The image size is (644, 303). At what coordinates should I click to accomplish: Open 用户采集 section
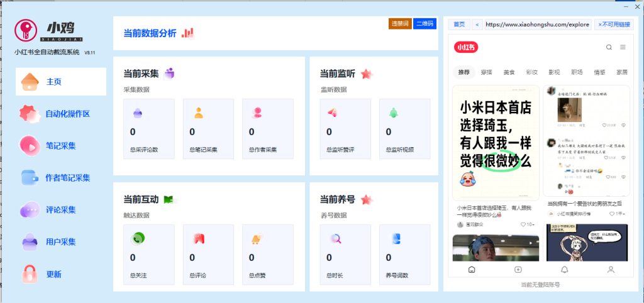tap(61, 242)
